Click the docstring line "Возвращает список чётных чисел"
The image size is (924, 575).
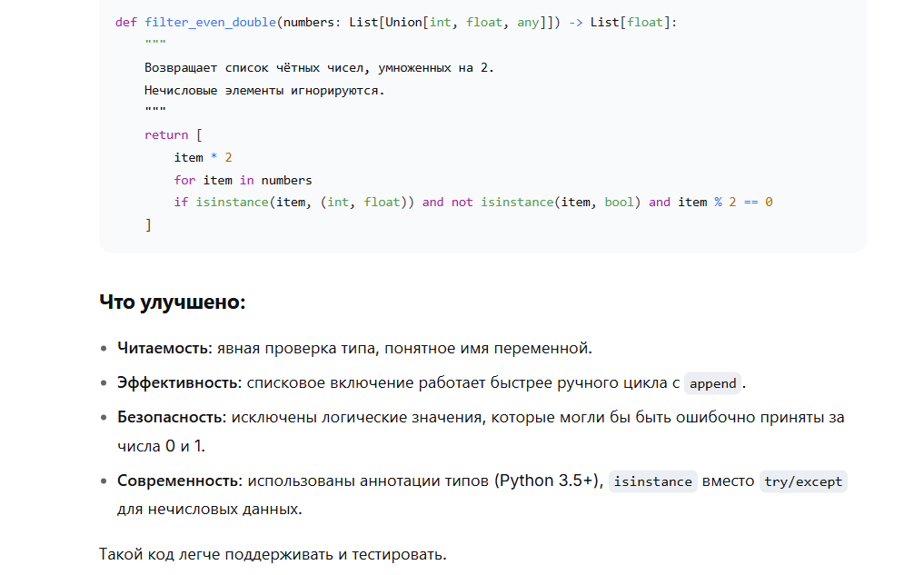[x=319, y=67]
